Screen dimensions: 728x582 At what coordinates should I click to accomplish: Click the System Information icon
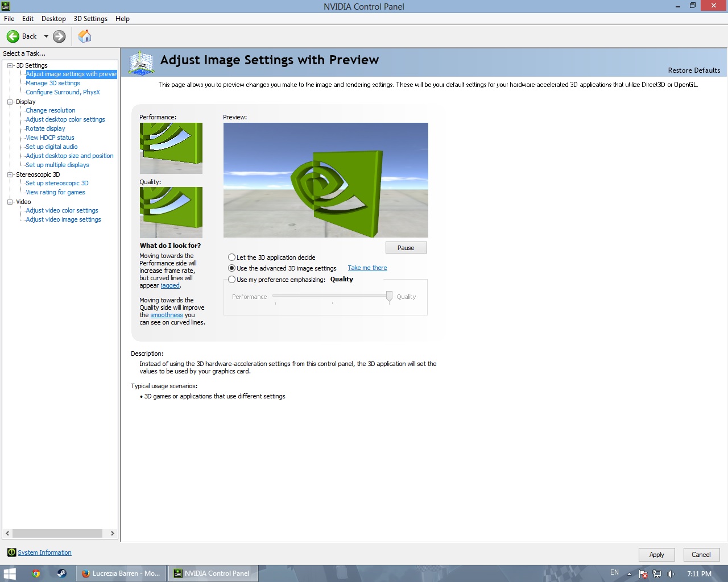click(x=11, y=552)
